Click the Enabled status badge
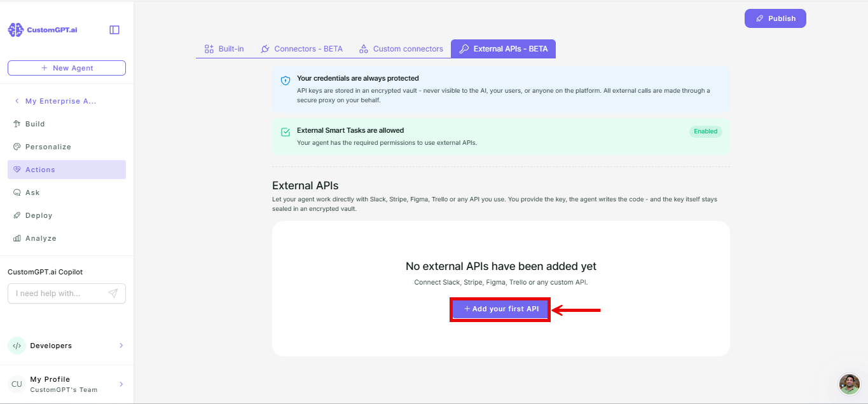The height and width of the screenshot is (404, 868). coord(706,131)
